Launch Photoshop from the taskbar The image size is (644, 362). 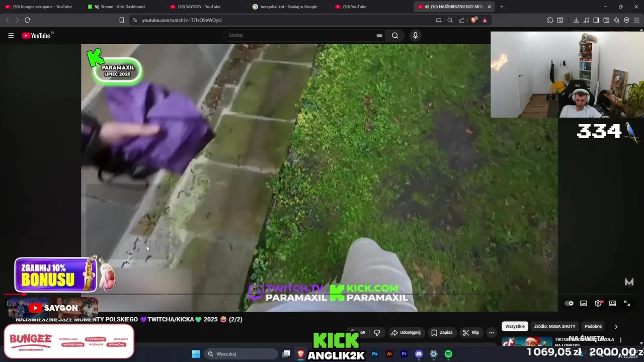click(374, 354)
